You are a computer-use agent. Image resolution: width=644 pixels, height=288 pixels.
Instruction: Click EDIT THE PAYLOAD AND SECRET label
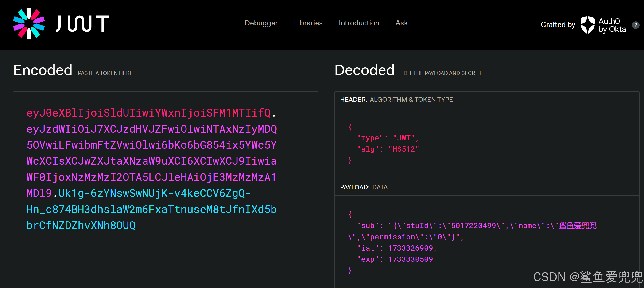(x=441, y=73)
